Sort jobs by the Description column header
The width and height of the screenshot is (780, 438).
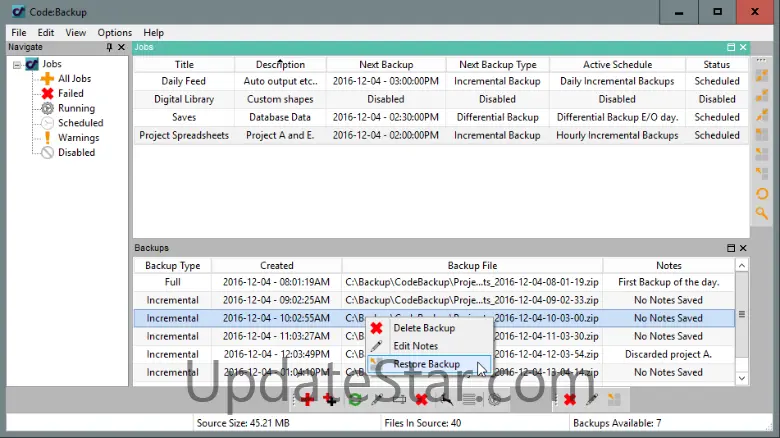pos(280,65)
